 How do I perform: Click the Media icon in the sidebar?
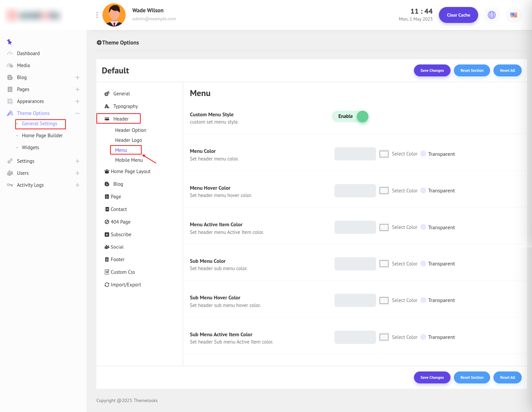pos(10,65)
